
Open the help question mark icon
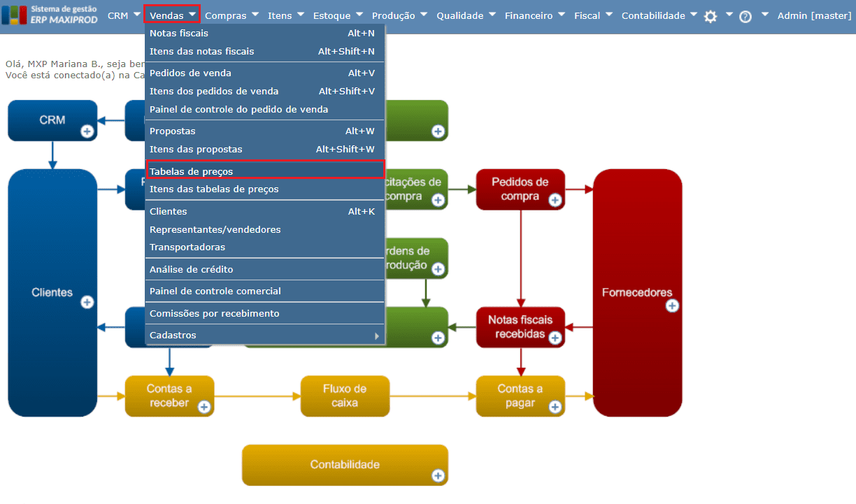pos(746,17)
